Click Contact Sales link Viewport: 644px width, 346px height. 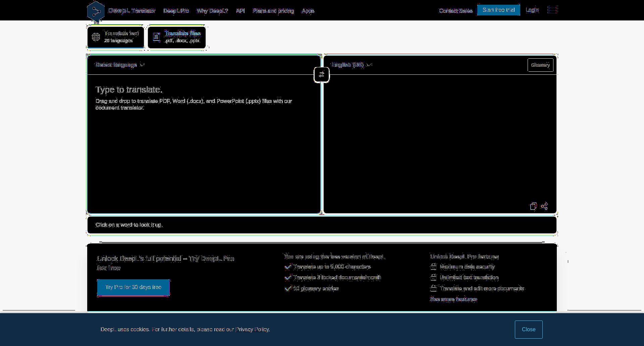(456, 11)
